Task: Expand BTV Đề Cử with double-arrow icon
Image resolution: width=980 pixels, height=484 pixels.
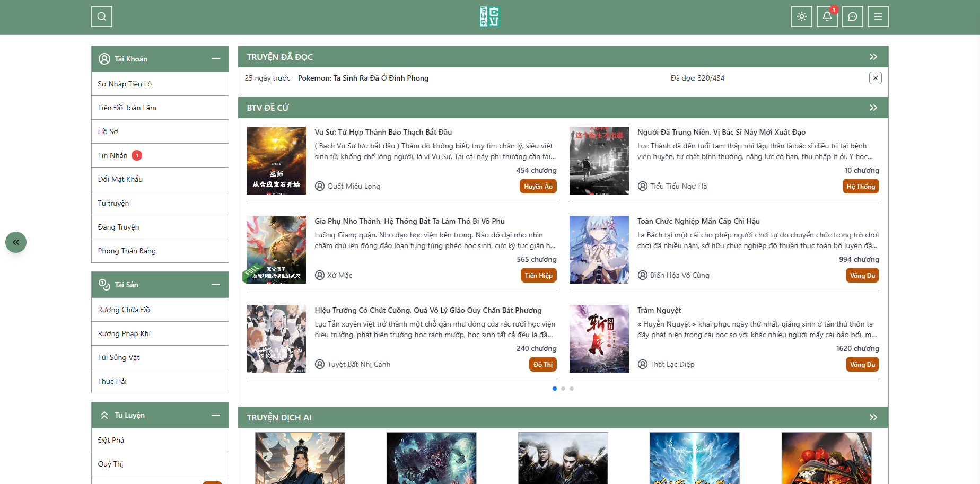Action: point(873,108)
